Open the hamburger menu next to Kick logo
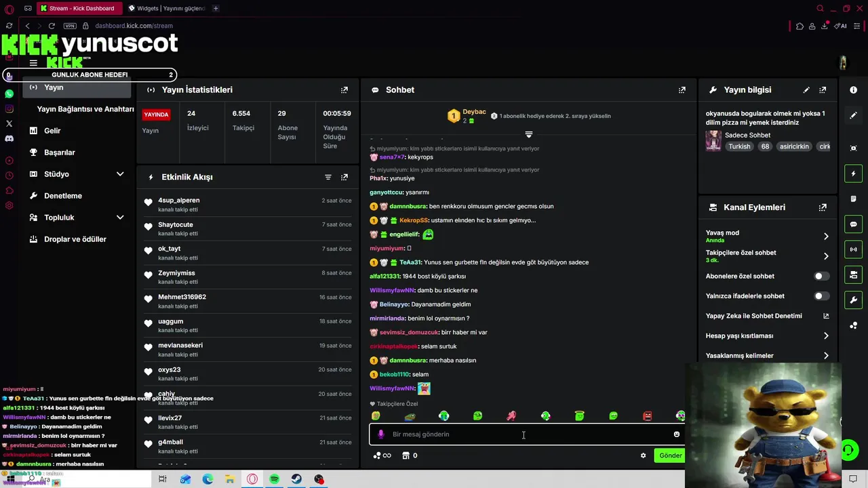 click(33, 63)
